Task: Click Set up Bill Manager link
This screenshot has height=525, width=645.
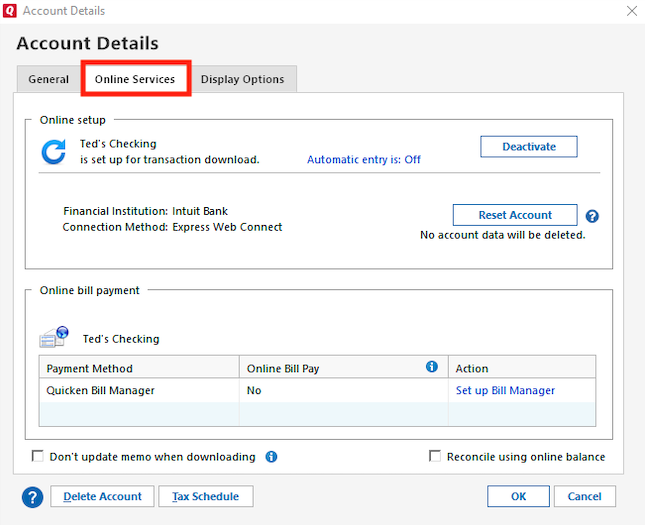Action: (505, 390)
